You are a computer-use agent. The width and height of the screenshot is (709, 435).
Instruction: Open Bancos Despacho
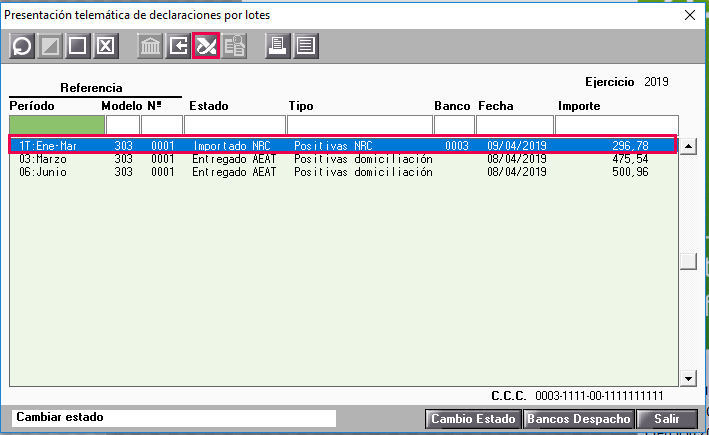(x=578, y=419)
